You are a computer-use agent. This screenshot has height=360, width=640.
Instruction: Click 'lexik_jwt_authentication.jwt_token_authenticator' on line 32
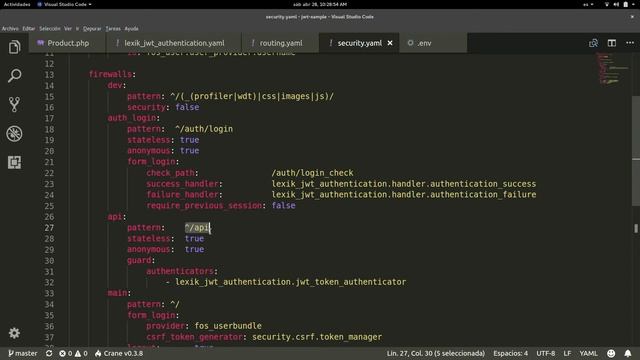coord(291,282)
